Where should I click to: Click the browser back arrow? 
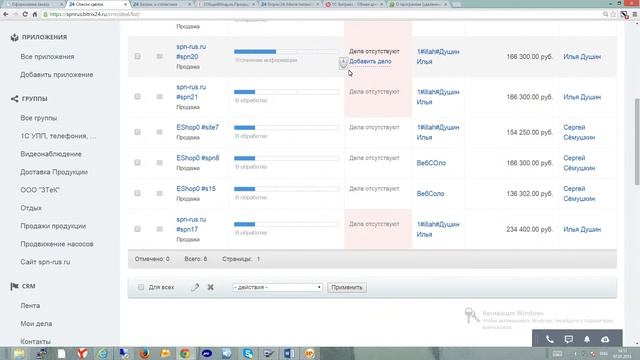pyautogui.click(x=6, y=14)
